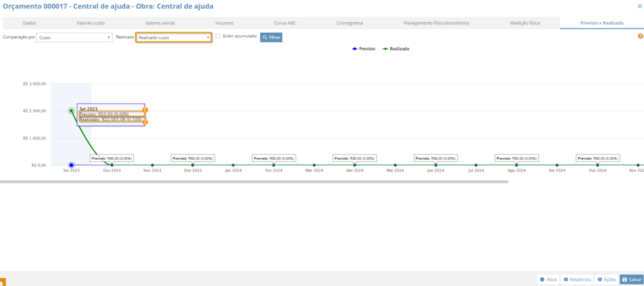The height and width of the screenshot is (286, 644).
Task: Click the Ativo status button
Action: pyautogui.click(x=548, y=280)
